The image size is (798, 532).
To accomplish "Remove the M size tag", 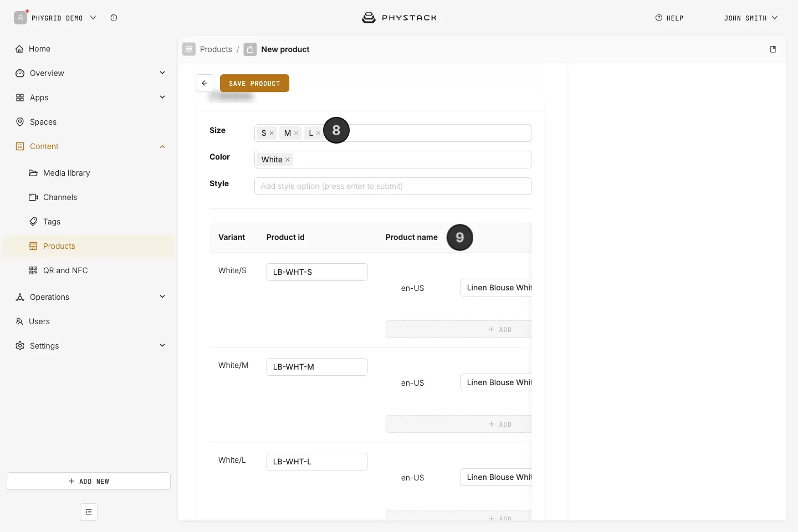I will click(x=296, y=133).
